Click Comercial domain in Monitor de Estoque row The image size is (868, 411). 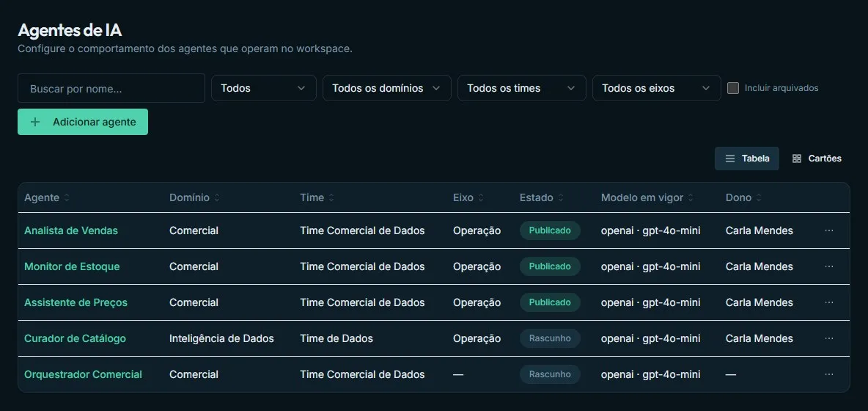point(194,266)
